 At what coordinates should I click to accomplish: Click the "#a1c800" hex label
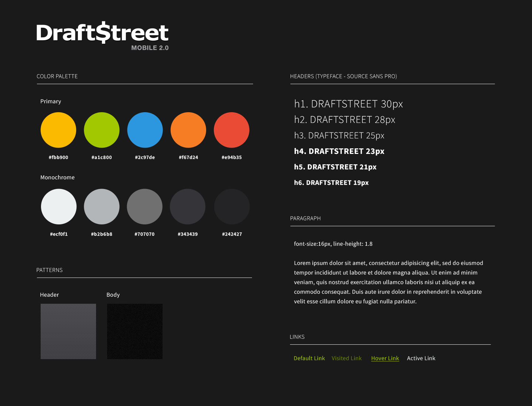pyautogui.click(x=102, y=157)
